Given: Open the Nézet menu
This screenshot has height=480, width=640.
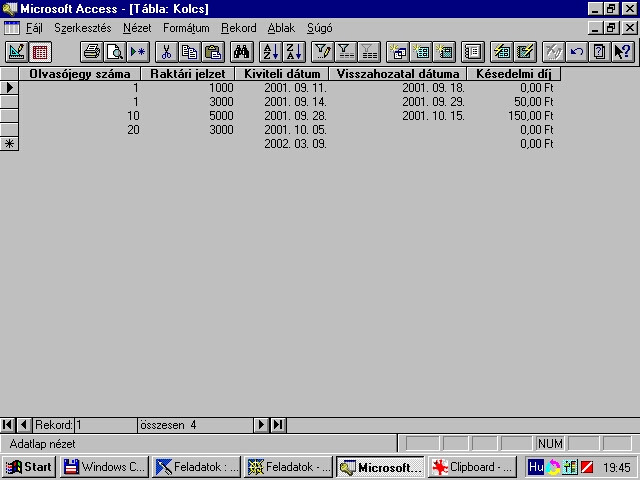Looking at the screenshot, I should [137, 28].
